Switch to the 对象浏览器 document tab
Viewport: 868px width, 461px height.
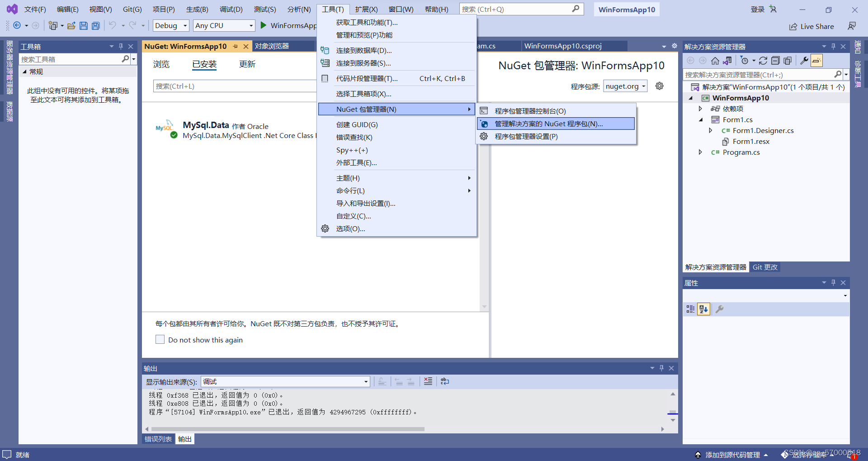(x=272, y=46)
